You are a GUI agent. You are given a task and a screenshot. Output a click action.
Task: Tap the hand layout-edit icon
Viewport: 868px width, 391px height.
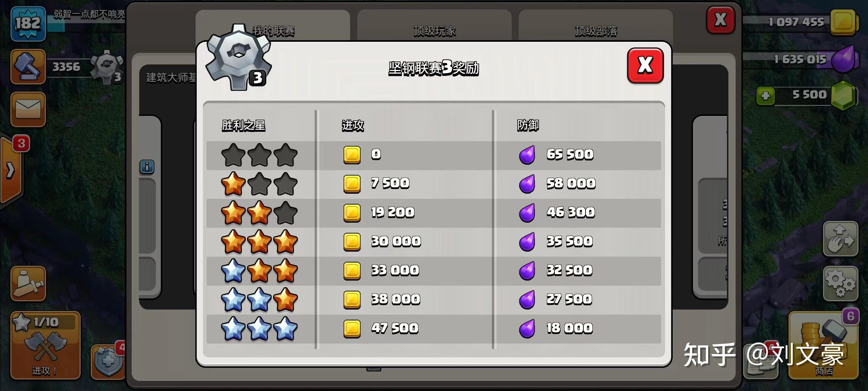pos(841,239)
